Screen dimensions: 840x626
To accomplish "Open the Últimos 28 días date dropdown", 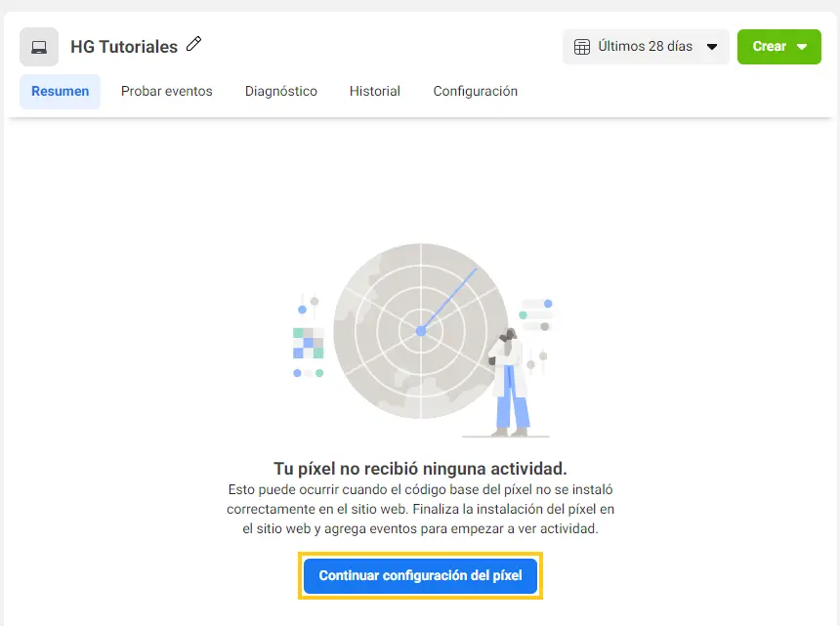I will 646,47.
